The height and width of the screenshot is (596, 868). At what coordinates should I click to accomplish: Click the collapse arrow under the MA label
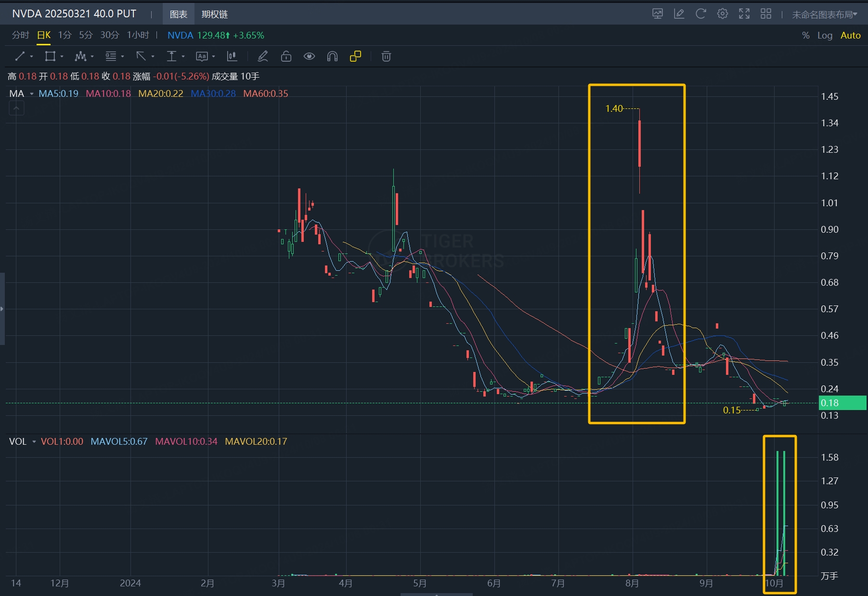coord(16,108)
